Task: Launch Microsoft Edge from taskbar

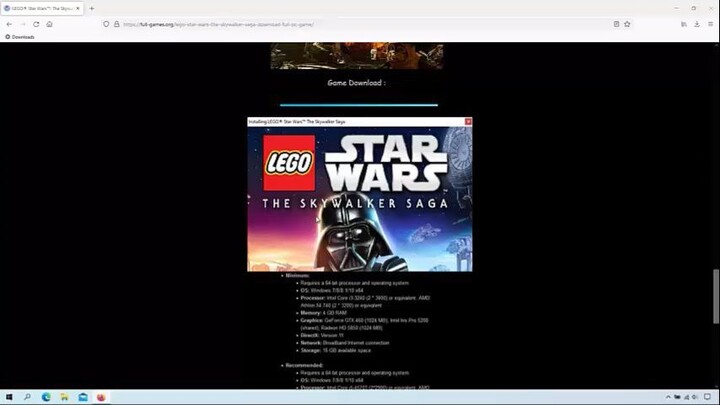Action: (x=46, y=397)
